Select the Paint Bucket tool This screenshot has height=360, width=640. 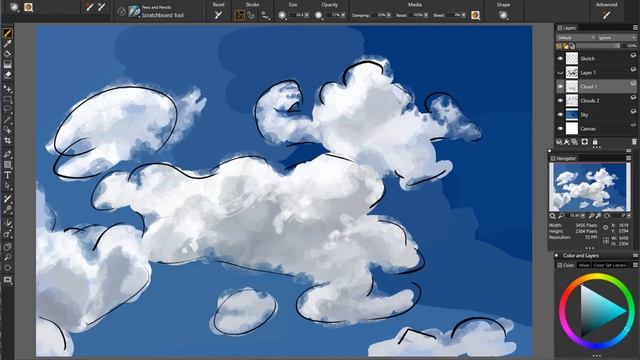(7, 54)
